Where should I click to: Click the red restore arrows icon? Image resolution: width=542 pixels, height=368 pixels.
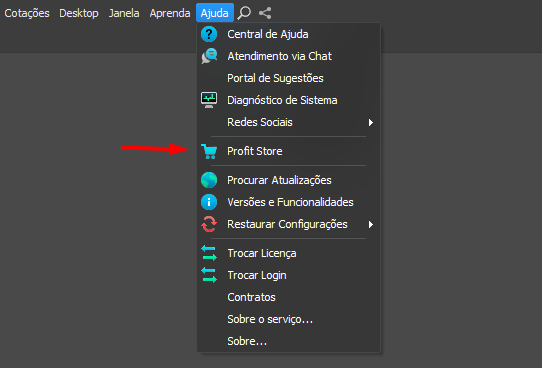click(209, 224)
